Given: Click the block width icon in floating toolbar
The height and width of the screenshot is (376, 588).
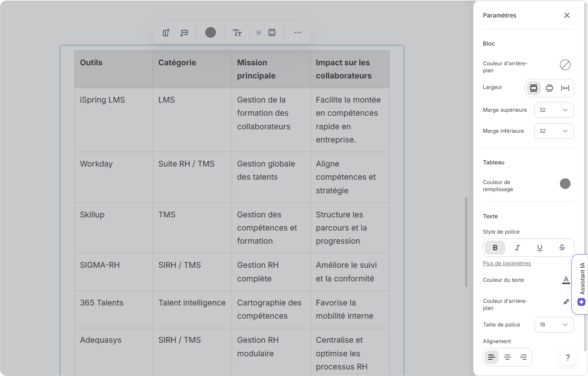Looking at the screenshot, I should tap(272, 33).
